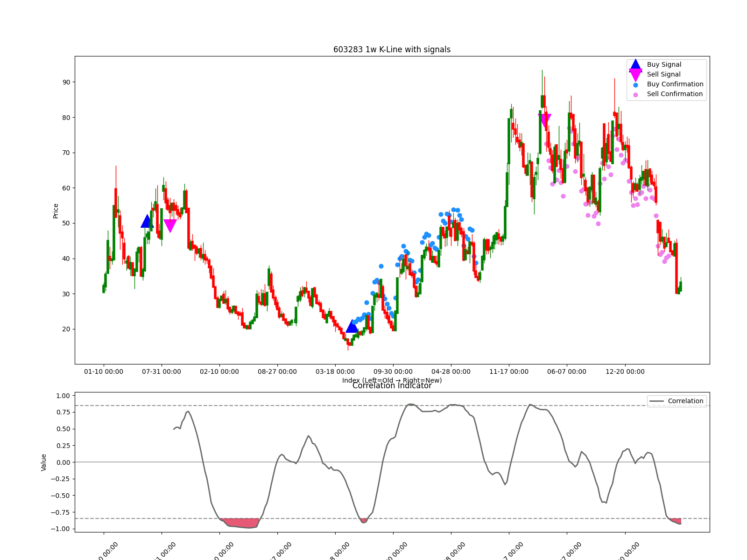Click the price tick label "30"
The height and width of the screenshot is (560, 747).
[66, 294]
